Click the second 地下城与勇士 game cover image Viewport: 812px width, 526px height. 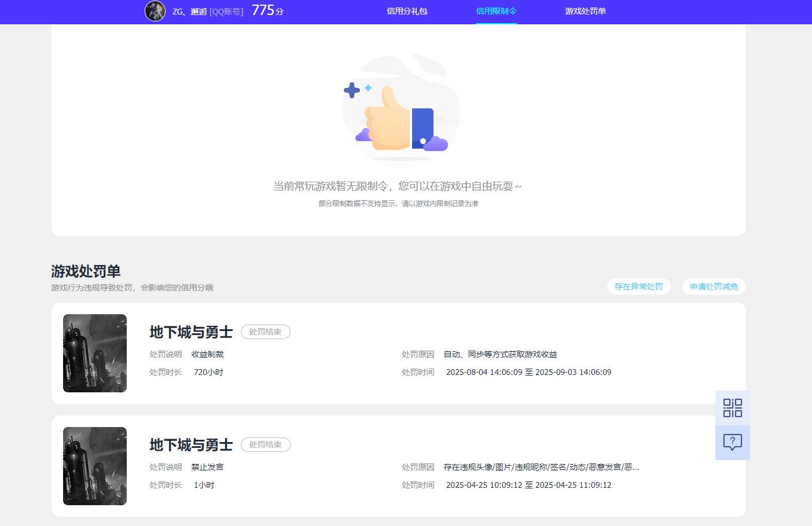(94, 466)
